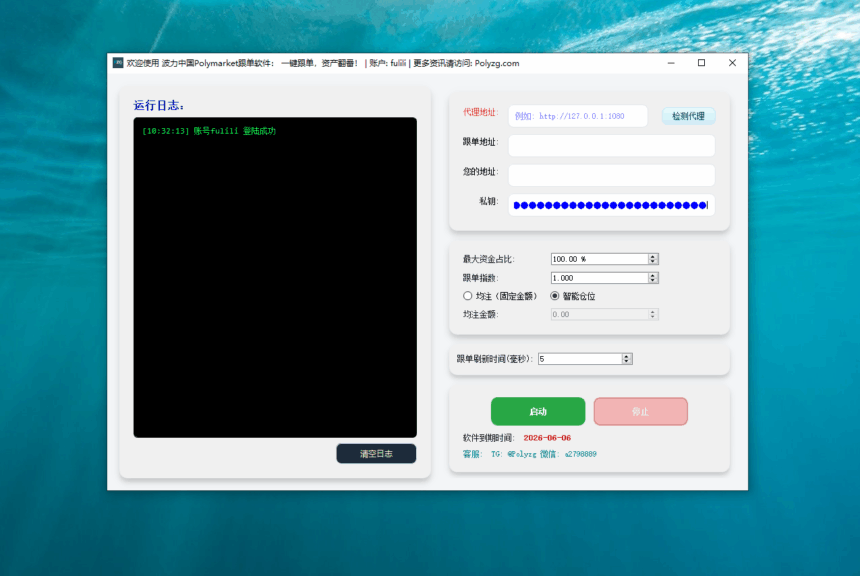Click the 检测代理 (check proxy) button

pos(688,116)
